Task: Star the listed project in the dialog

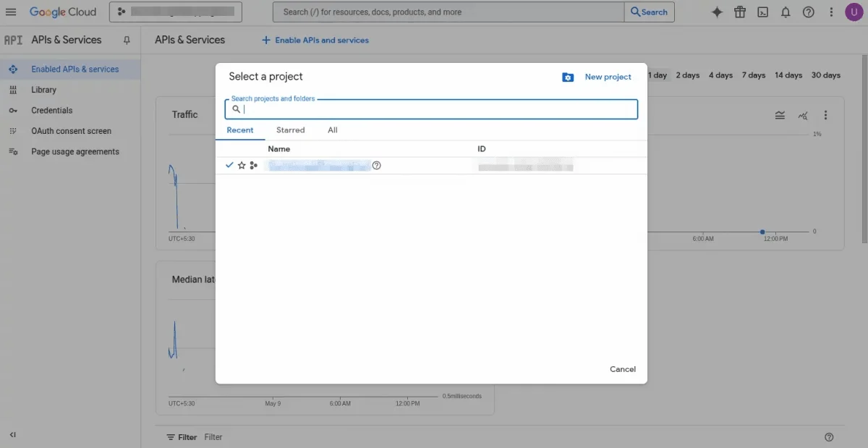Action: 242,165
